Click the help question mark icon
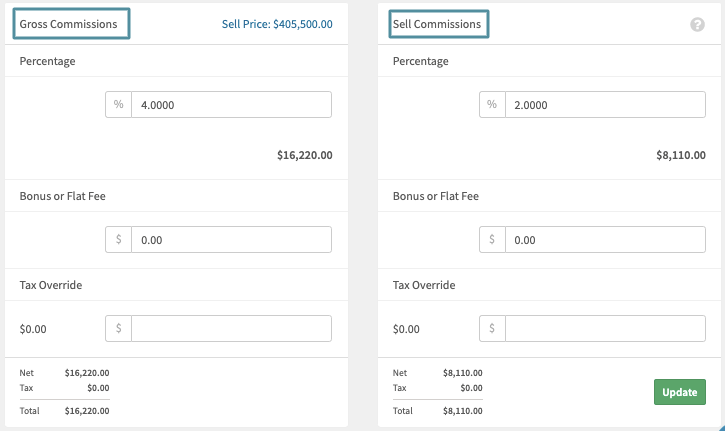725x431 pixels. (x=697, y=24)
